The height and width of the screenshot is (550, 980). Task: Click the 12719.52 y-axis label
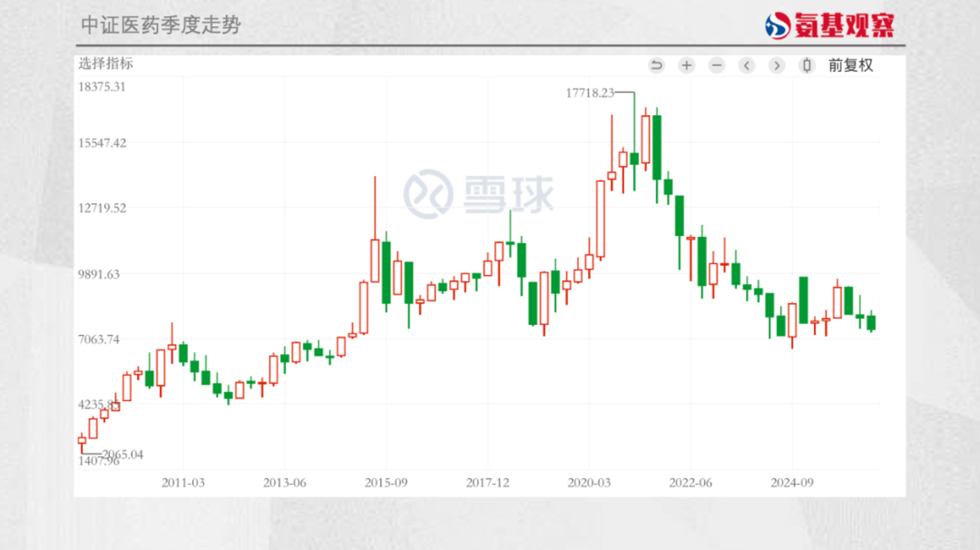102,208
